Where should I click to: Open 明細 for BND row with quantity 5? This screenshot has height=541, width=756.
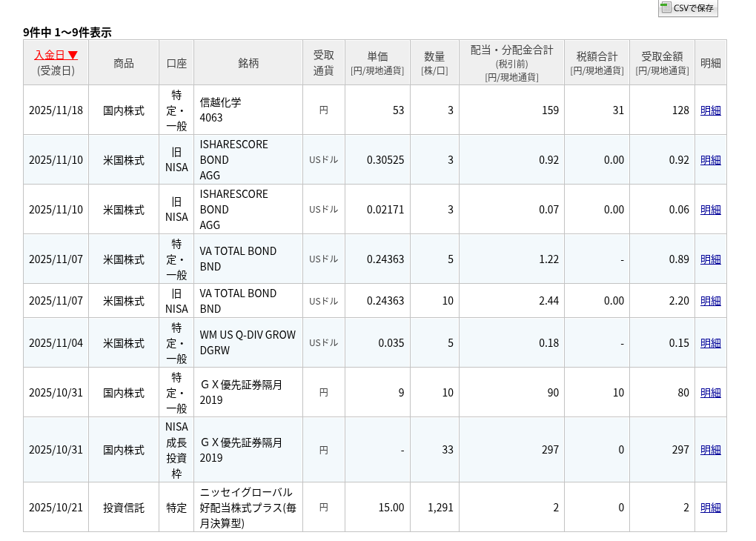point(710,259)
